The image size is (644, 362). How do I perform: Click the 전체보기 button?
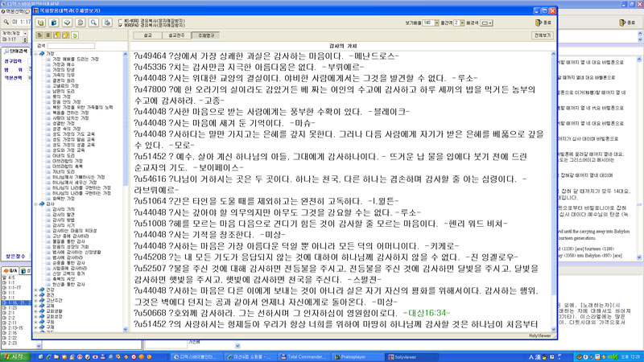(542, 36)
